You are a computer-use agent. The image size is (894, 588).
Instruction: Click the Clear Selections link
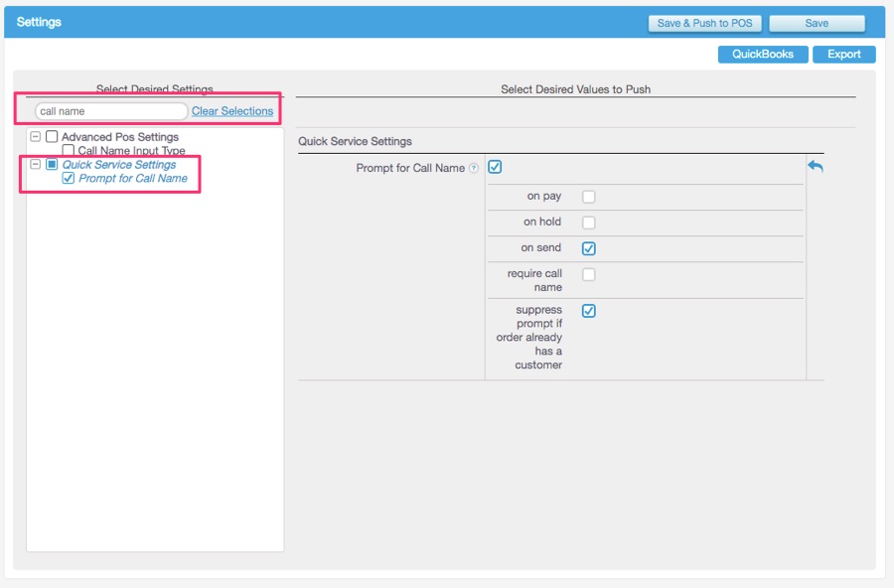[x=233, y=110]
